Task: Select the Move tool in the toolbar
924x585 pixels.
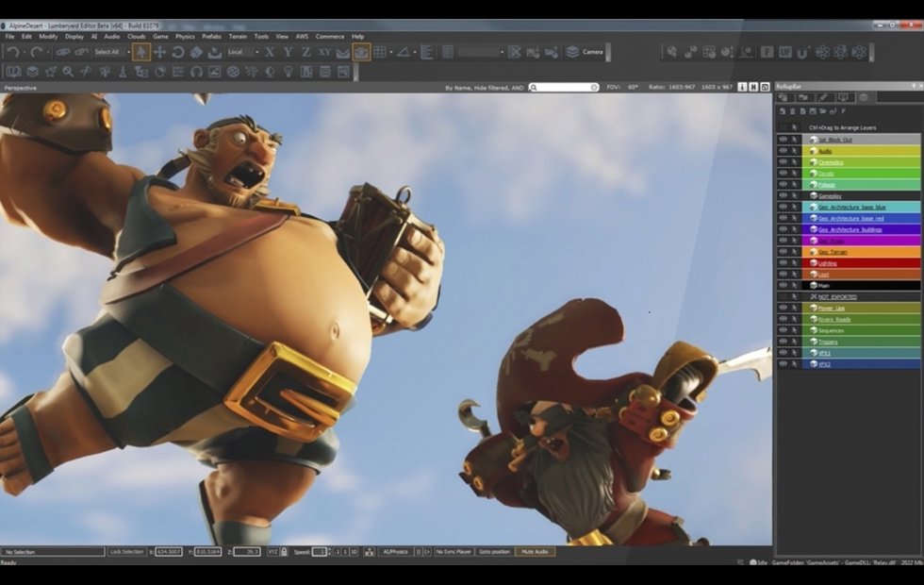Action: tap(159, 52)
